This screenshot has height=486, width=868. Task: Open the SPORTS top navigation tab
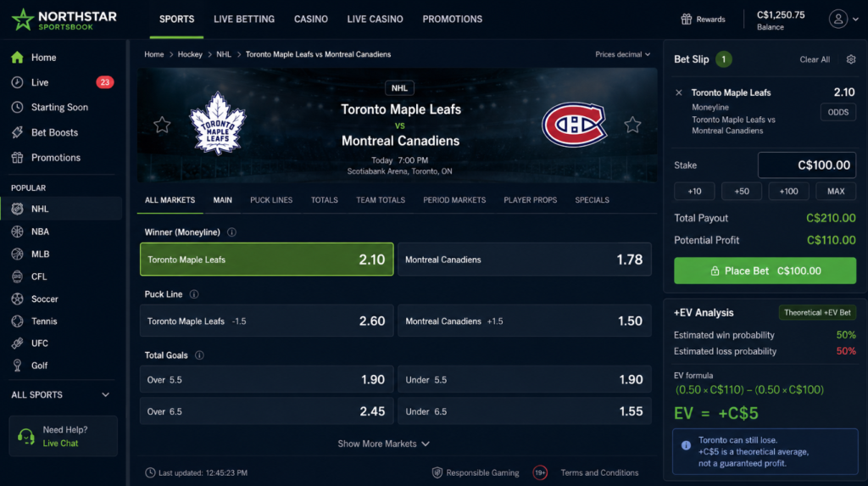click(x=176, y=20)
